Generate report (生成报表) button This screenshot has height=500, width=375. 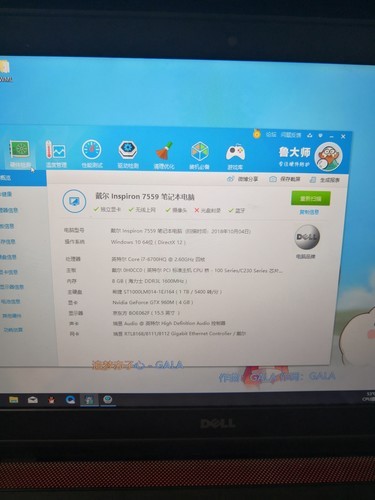pyautogui.click(x=325, y=180)
